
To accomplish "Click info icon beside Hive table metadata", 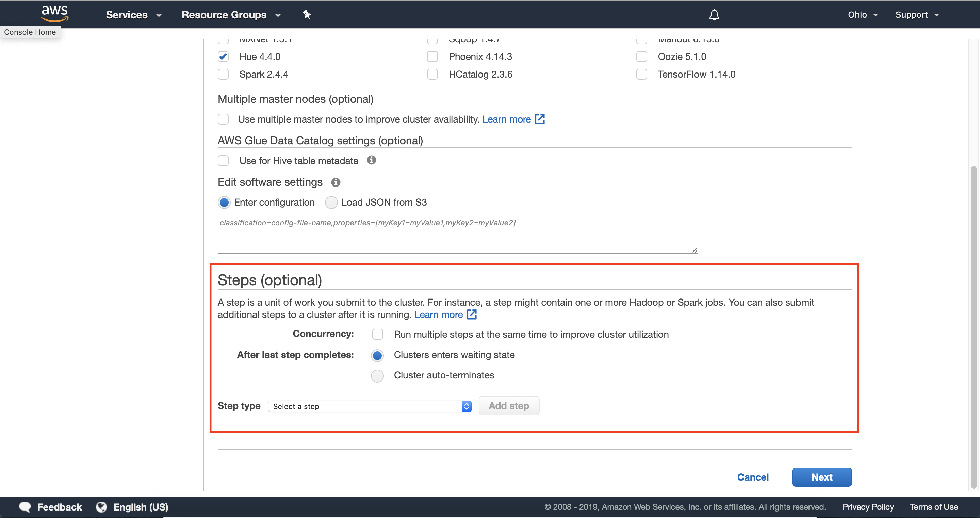I will [x=371, y=160].
